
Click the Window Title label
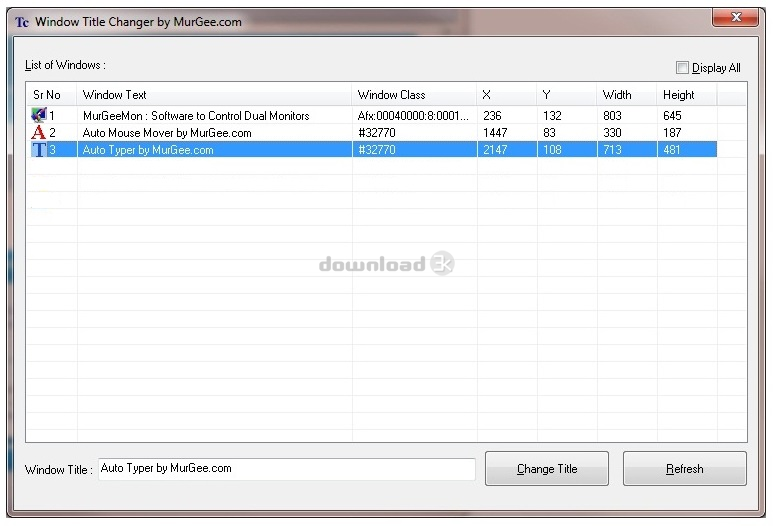click(x=59, y=470)
